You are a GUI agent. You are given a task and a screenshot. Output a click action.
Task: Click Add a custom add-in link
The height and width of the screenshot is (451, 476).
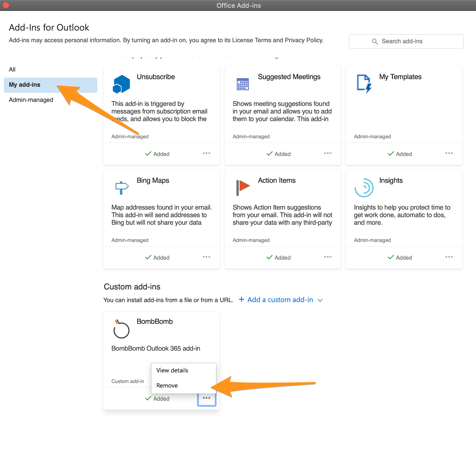point(280,299)
